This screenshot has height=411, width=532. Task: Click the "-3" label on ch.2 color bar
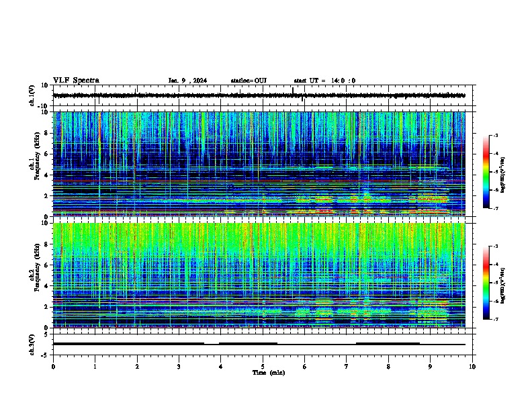(496, 246)
